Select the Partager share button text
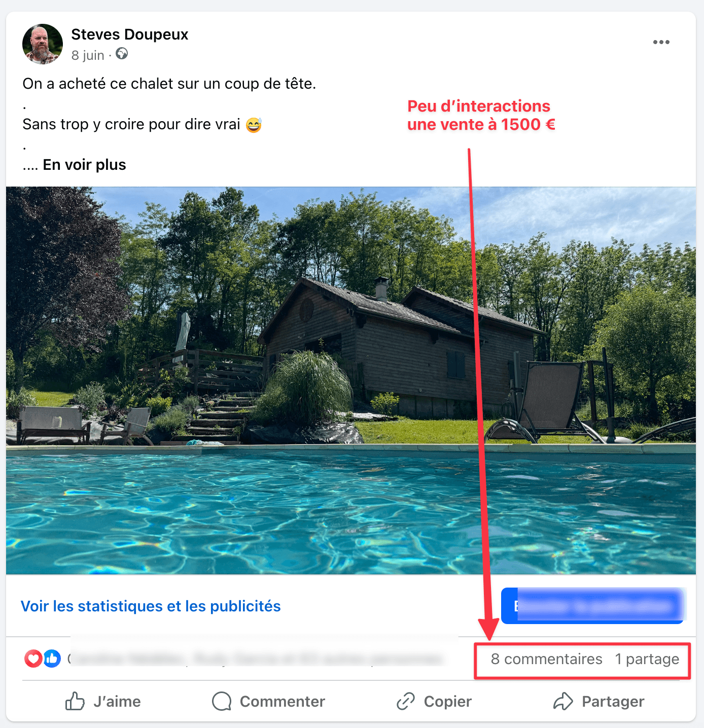 tap(613, 702)
